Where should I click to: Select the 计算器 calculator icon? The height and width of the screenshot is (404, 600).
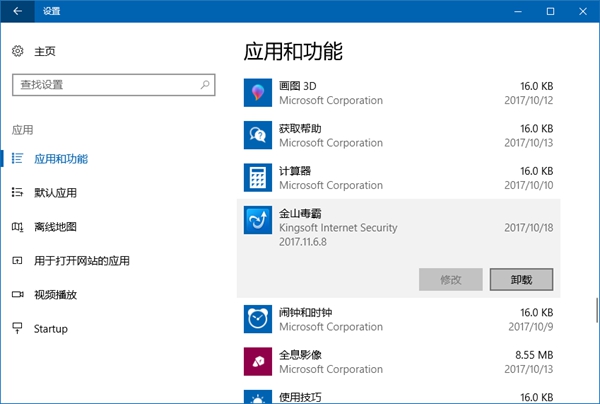coord(258,178)
